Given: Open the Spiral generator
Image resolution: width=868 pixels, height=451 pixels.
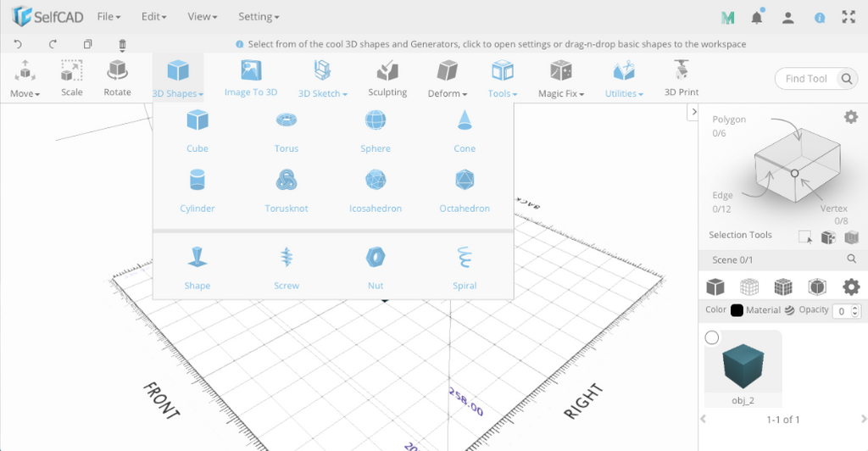Looking at the screenshot, I should pyautogui.click(x=465, y=268).
